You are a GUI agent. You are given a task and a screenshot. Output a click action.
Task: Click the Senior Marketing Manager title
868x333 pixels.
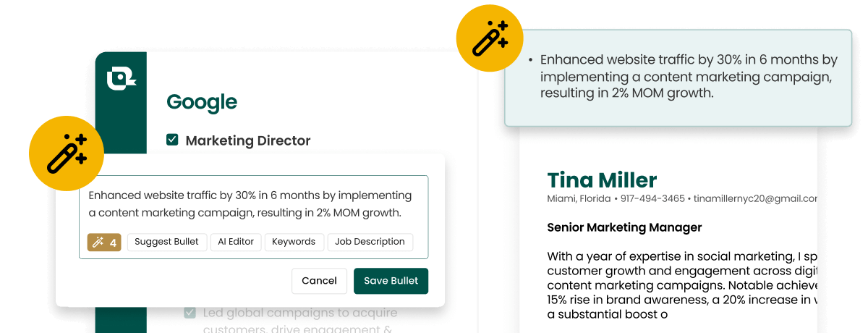pyautogui.click(x=624, y=227)
